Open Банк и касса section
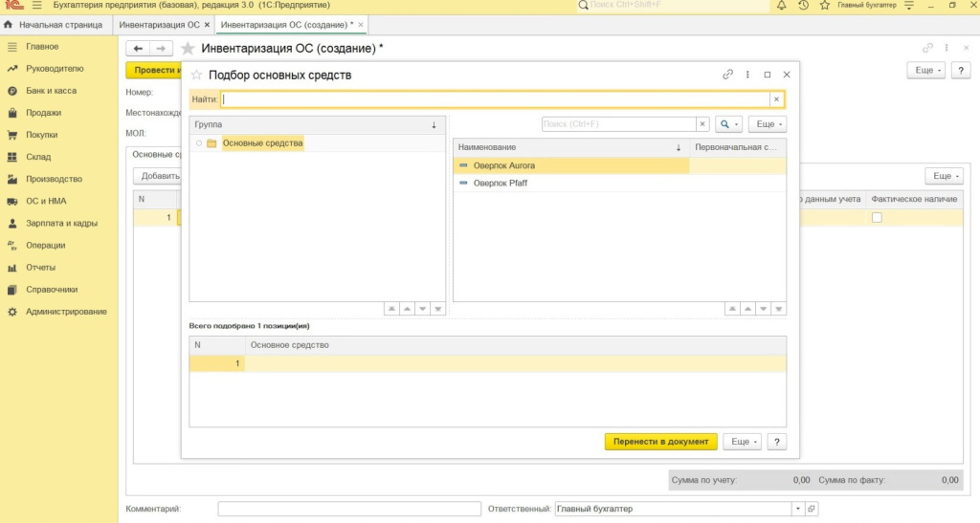Screen dimensions: 980x523 coord(51,91)
